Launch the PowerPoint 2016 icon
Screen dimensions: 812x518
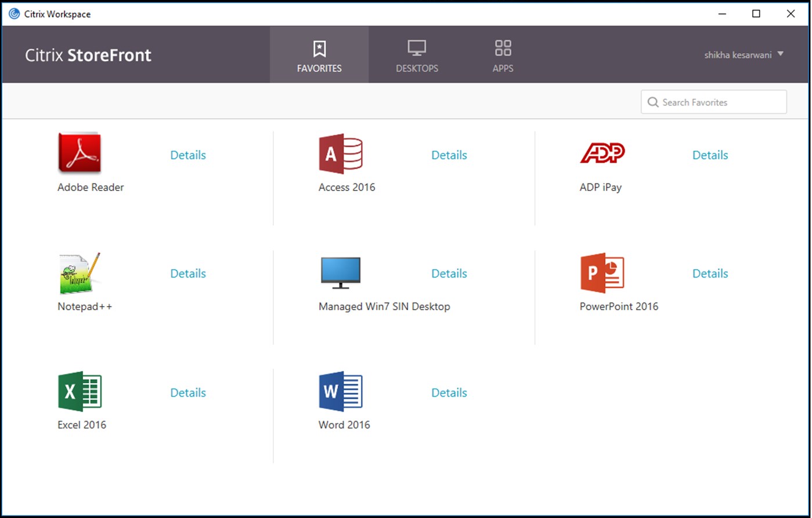point(602,273)
